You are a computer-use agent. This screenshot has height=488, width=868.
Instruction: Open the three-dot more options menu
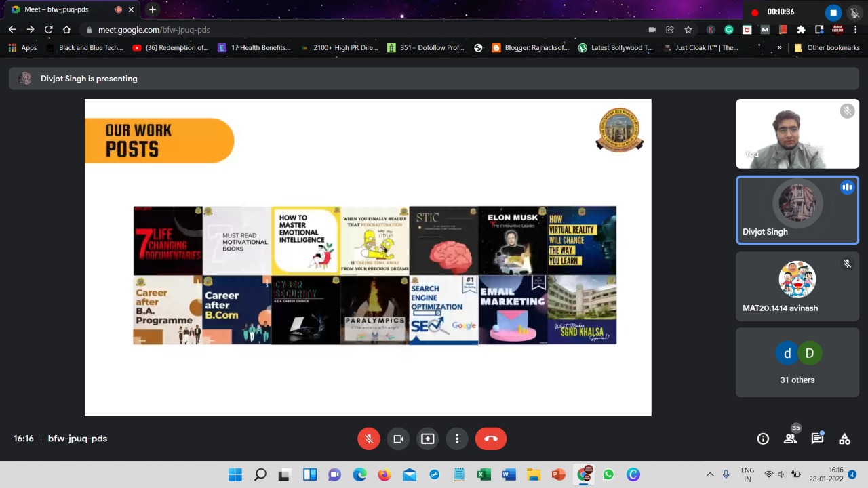[x=457, y=439]
